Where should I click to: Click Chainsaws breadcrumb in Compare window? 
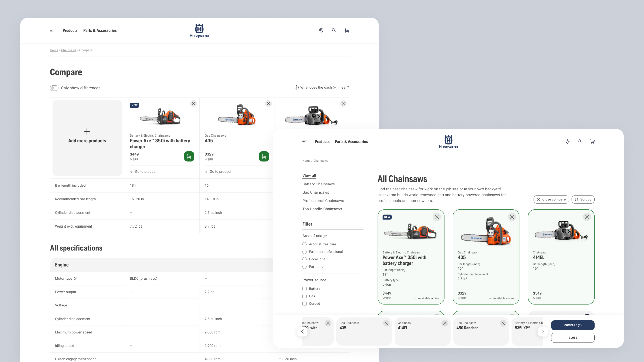click(x=69, y=50)
